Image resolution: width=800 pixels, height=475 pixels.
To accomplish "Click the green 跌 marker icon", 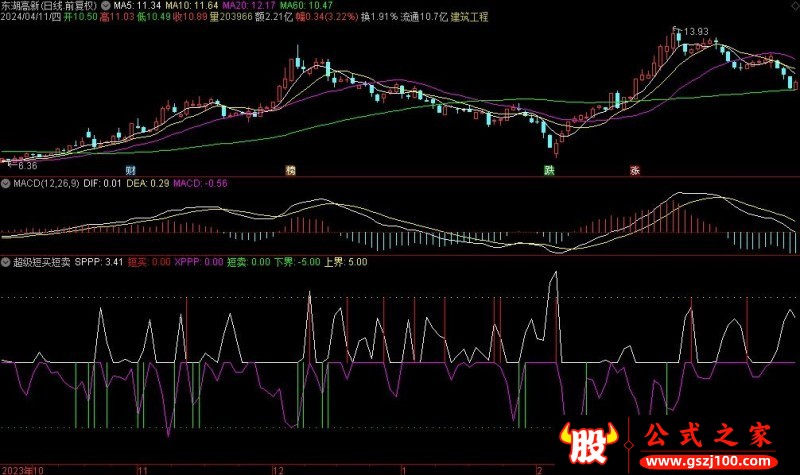I will (x=549, y=170).
